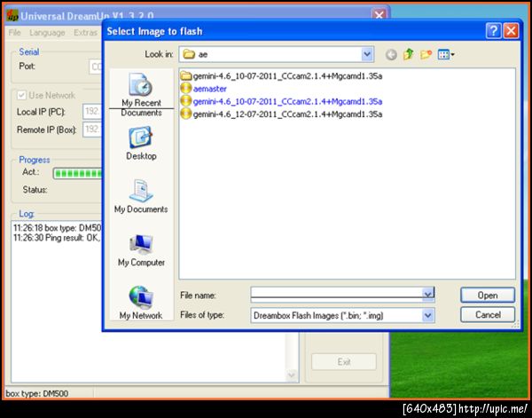
Task: Open File menu in DreamUp window
Action: pos(14,33)
